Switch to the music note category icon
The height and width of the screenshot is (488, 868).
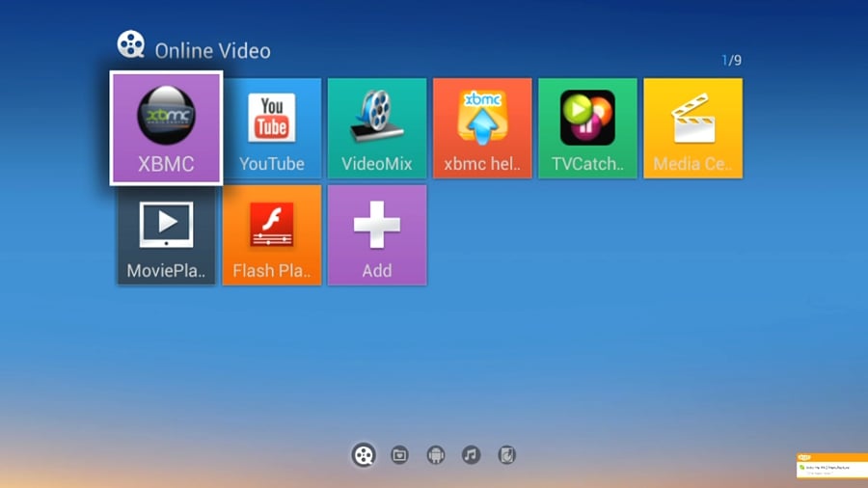471,455
